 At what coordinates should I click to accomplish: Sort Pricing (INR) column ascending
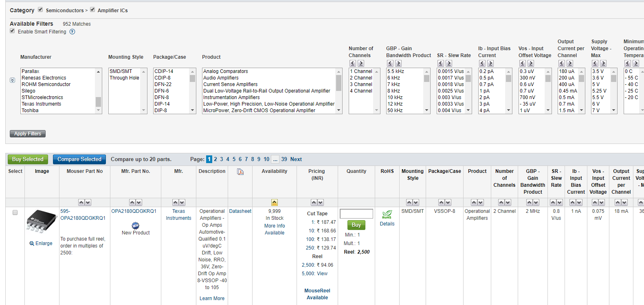(314, 203)
